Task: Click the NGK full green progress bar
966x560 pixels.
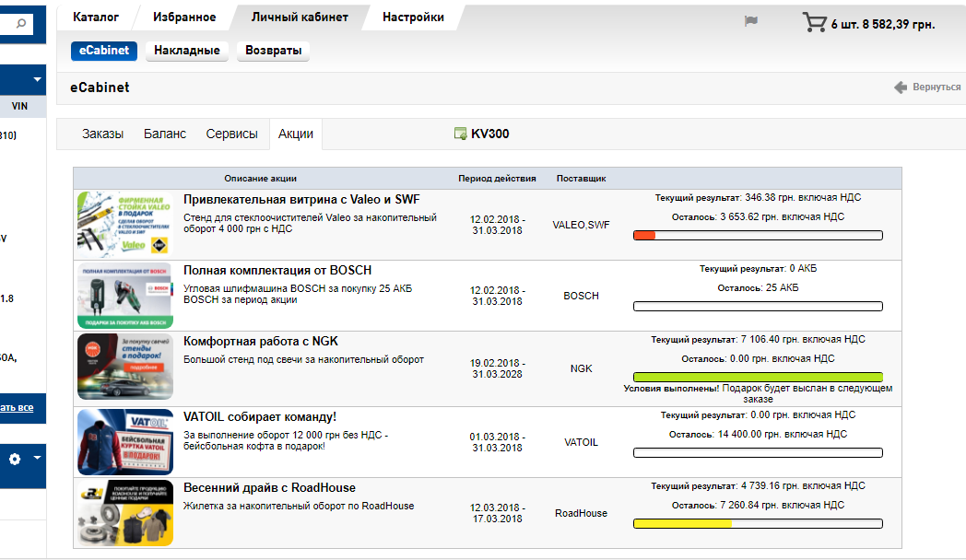Action: point(757,377)
